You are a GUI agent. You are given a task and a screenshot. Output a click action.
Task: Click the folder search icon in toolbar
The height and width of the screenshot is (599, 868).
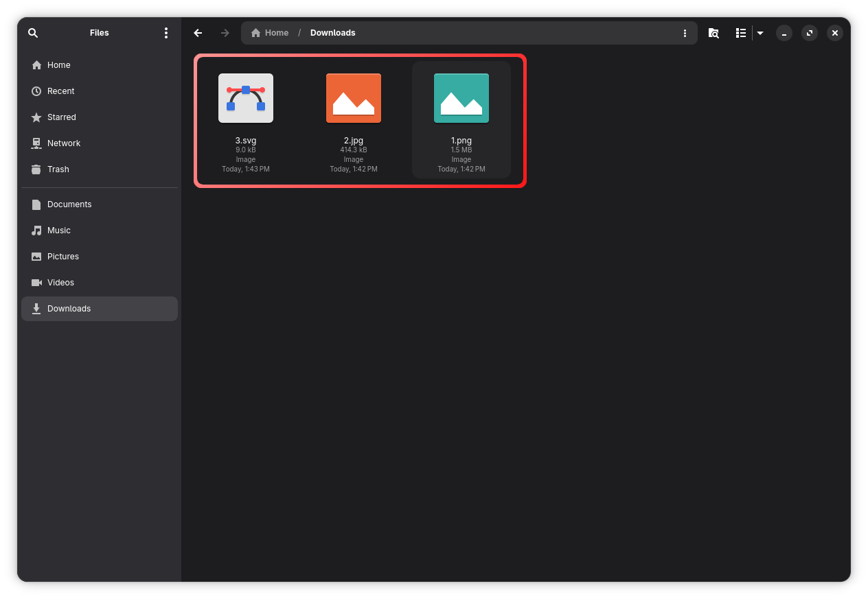[713, 33]
